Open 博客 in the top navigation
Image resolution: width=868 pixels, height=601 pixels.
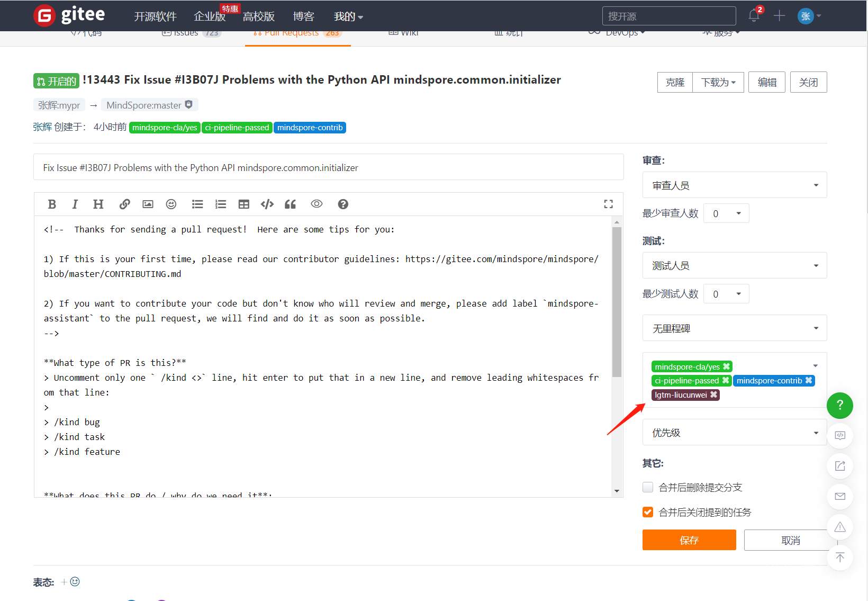[x=304, y=16]
